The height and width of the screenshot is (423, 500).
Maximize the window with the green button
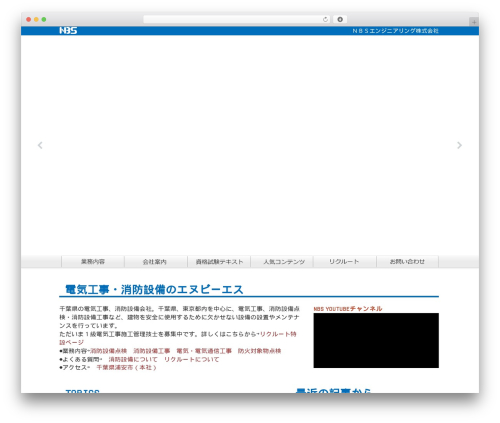coord(44,19)
